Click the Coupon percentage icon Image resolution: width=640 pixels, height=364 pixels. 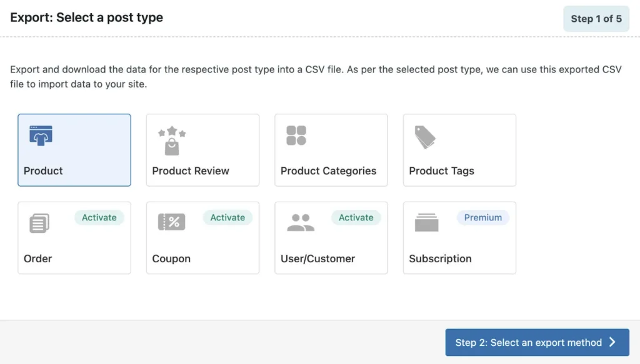(x=171, y=223)
